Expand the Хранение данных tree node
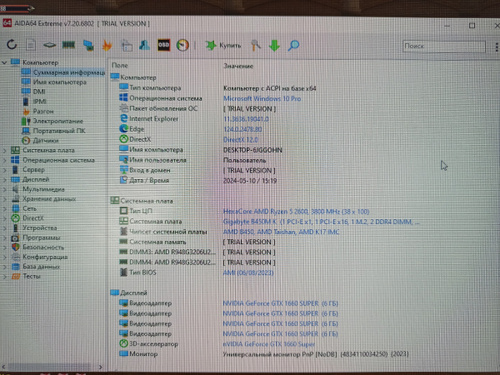The image size is (500, 375). [x=4, y=199]
